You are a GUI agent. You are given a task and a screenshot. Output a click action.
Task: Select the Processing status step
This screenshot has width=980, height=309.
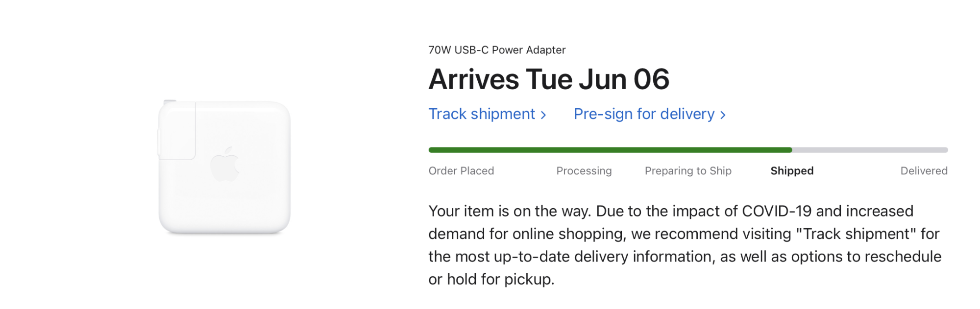tap(584, 171)
